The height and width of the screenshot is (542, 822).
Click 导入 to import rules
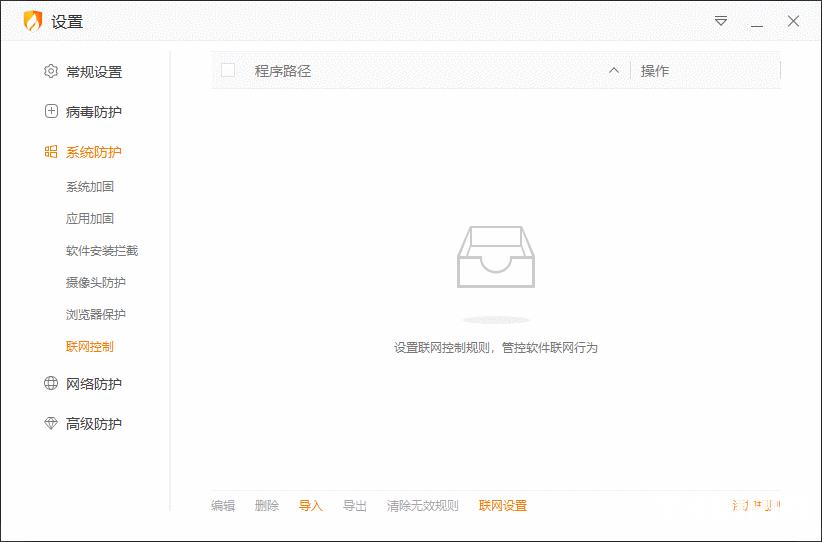311,506
